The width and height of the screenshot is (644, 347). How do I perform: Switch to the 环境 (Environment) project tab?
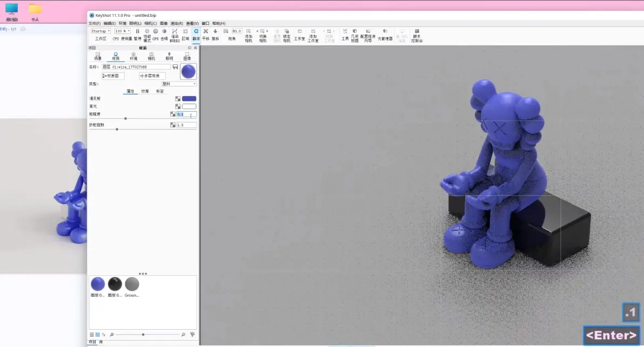[133, 56]
